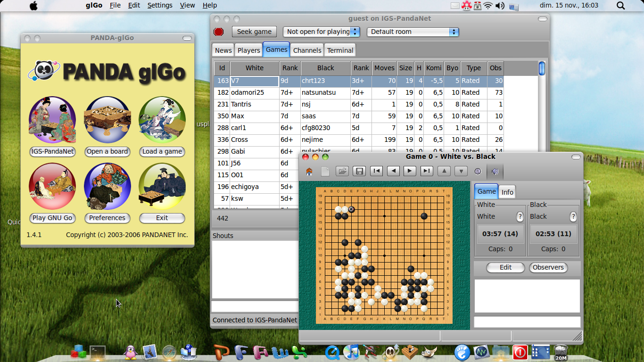This screenshot has height=362, width=644.
Task: Open the Edit menu
Action: [134, 5]
